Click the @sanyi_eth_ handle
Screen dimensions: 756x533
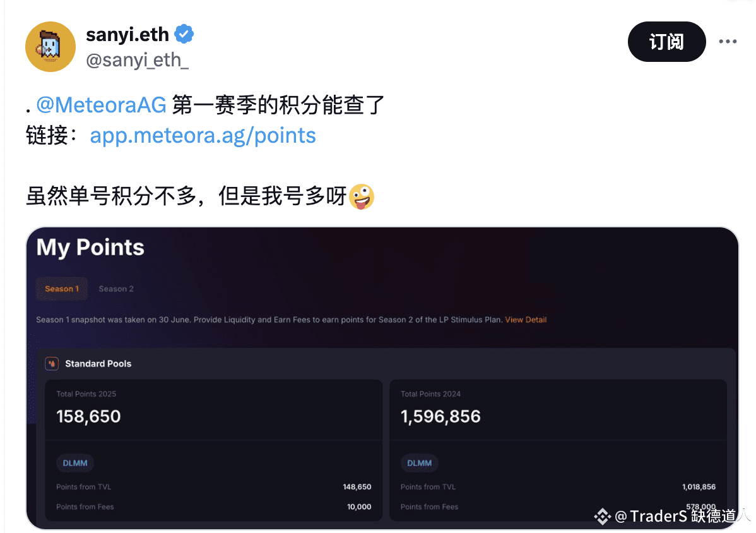tap(138, 60)
